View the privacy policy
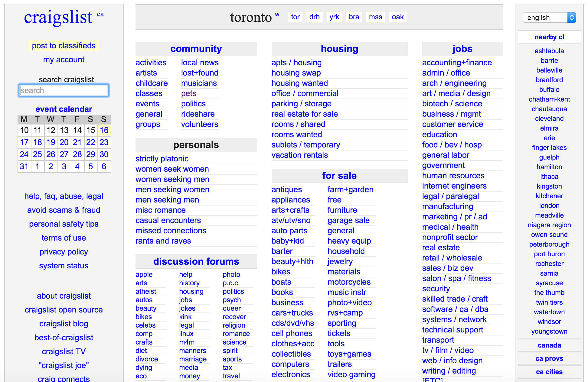This screenshot has width=588, height=382. 64,252
